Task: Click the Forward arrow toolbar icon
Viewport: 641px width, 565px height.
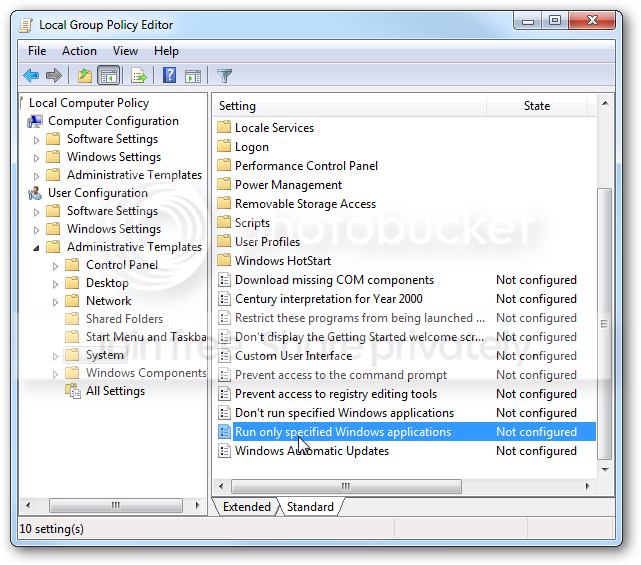Action: tap(54, 76)
